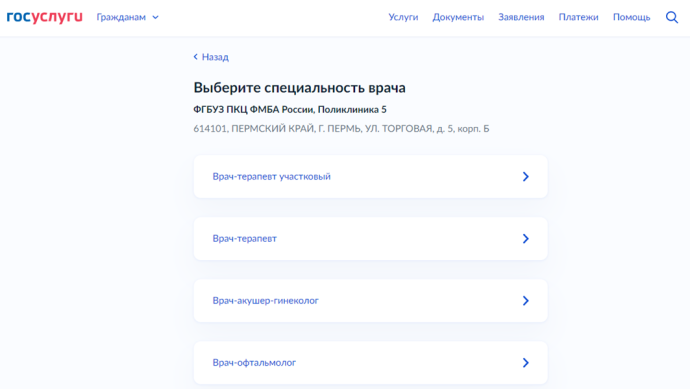Open the Услуги menu item
Viewport: 690px width, 389px height.
[403, 17]
